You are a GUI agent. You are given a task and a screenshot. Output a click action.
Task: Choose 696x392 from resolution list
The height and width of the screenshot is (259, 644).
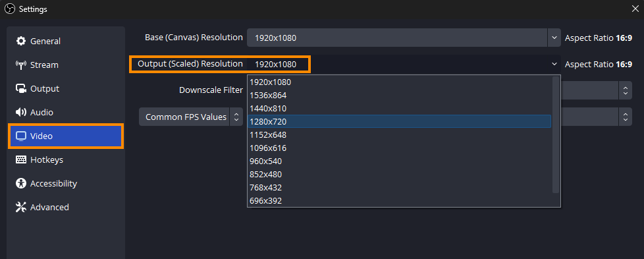[x=400, y=200]
